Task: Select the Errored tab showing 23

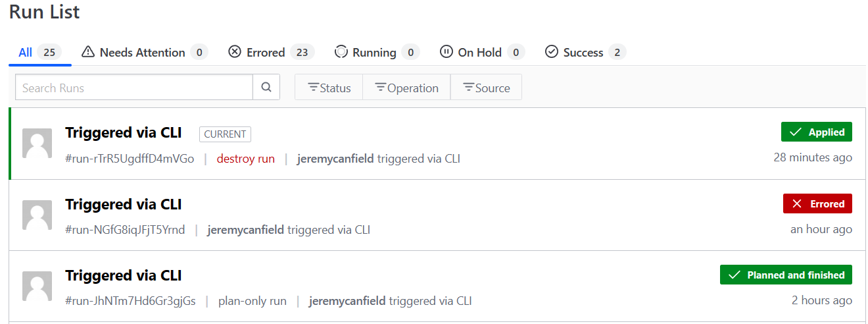Action: pyautogui.click(x=272, y=52)
